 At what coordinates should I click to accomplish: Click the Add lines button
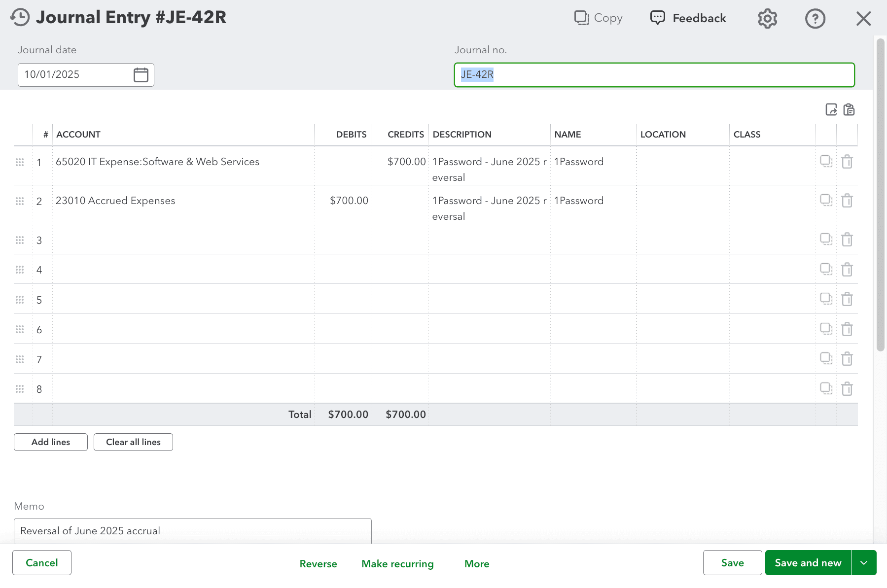coord(50,442)
